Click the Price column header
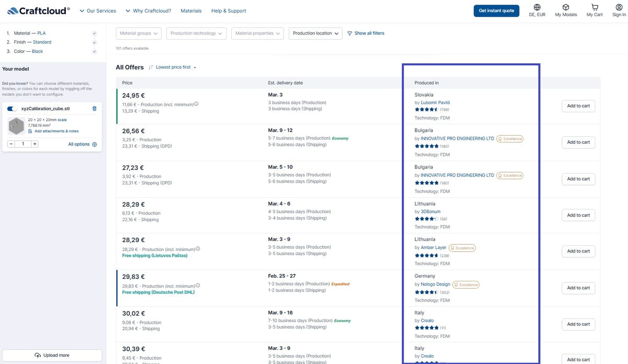The image size is (628, 364). click(127, 83)
